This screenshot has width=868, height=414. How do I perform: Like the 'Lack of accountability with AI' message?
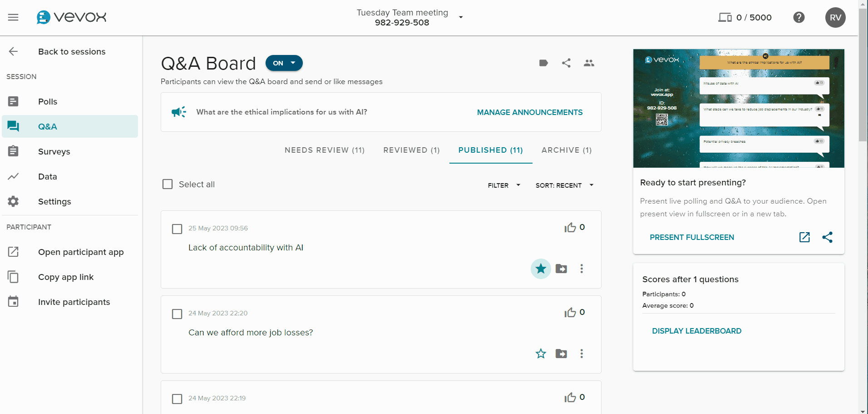(570, 228)
